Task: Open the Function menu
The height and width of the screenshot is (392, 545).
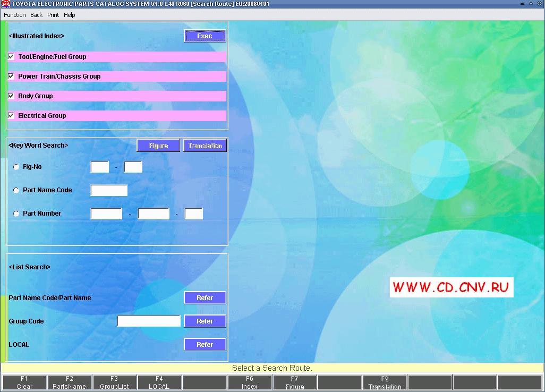Action: (14, 15)
